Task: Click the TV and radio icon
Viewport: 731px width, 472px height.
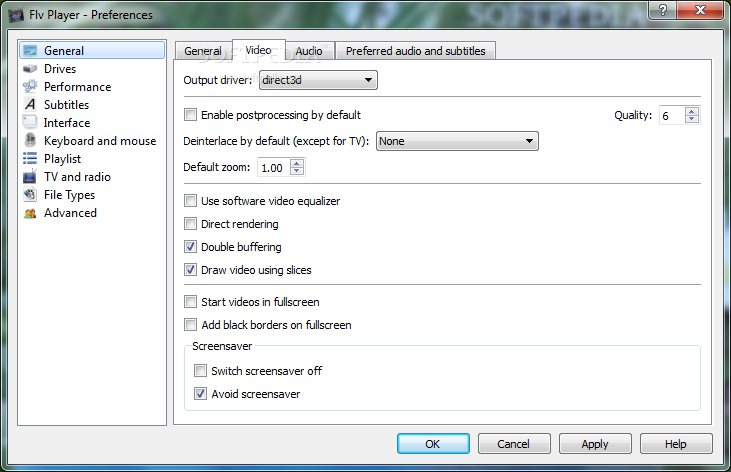Action: point(30,177)
